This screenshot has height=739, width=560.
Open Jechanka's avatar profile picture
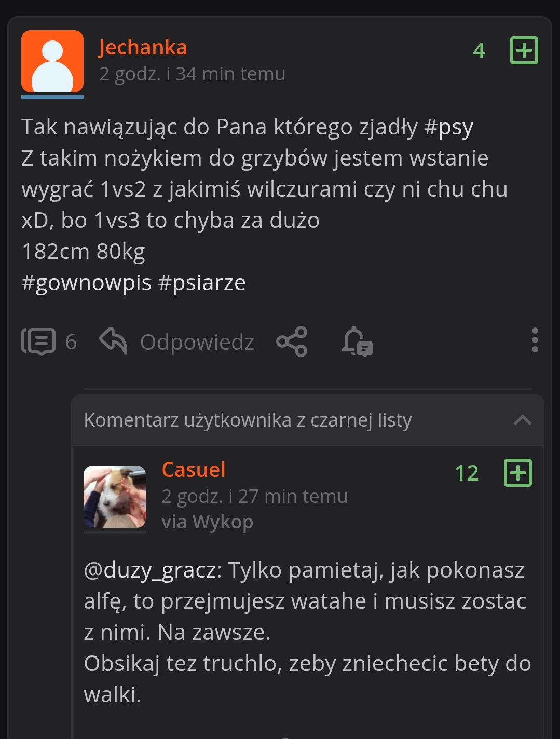(x=52, y=61)
